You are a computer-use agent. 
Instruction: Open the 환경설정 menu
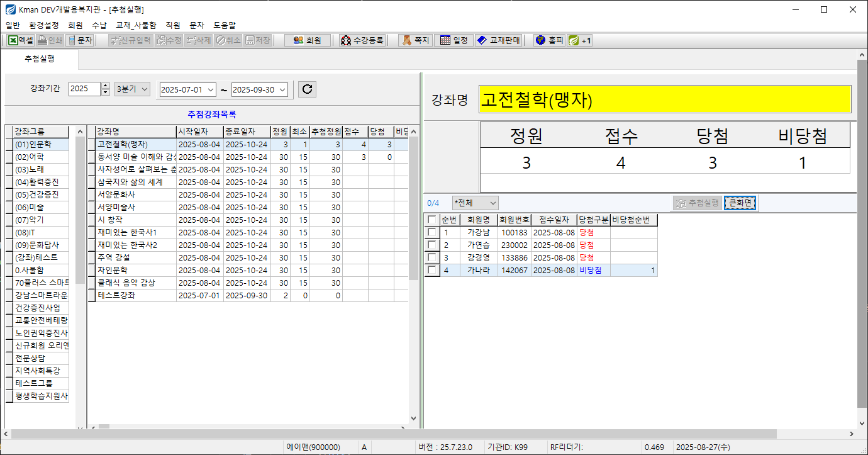point(44,25)
